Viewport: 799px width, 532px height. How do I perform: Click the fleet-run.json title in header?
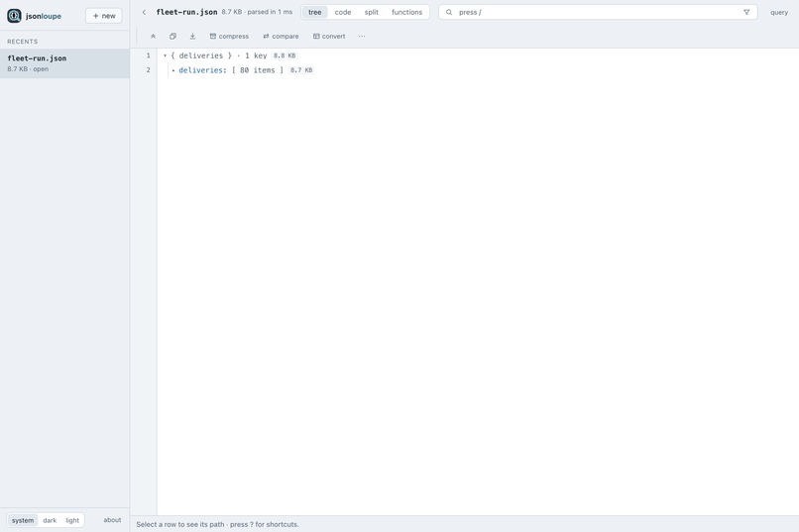[186, 12]
